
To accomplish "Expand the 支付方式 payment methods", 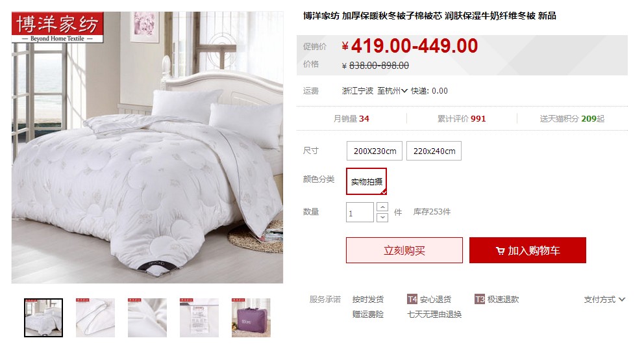I will pos(604,300).
